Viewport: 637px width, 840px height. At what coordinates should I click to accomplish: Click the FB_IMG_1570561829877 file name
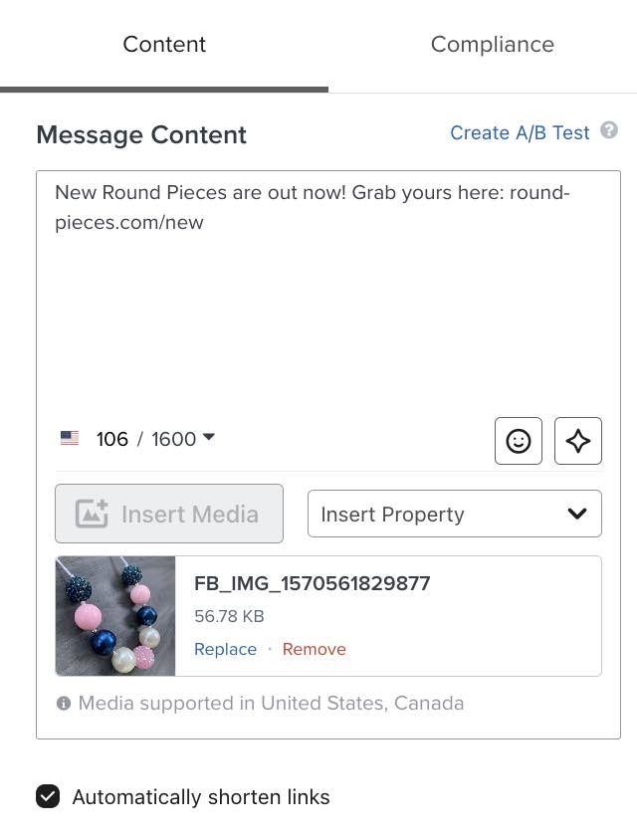(312, 583)
